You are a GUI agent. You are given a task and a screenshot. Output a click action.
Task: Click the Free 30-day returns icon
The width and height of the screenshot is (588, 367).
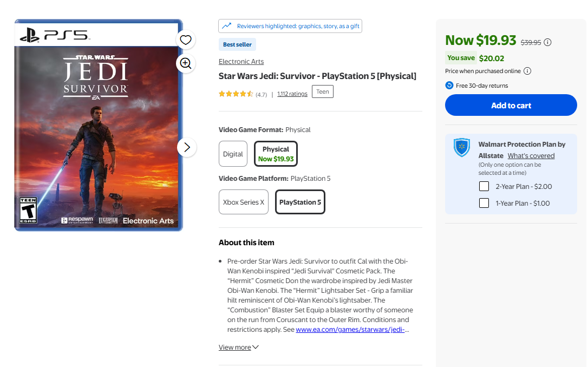point(449,86)
